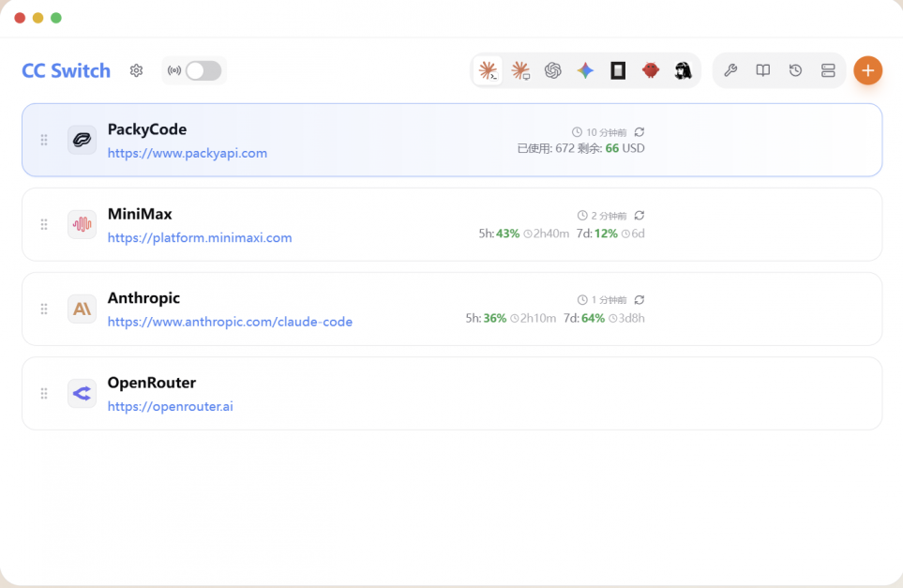The image size is (903, 588).
Task: Click the green macOS zoom button
Action: [56, 18]
